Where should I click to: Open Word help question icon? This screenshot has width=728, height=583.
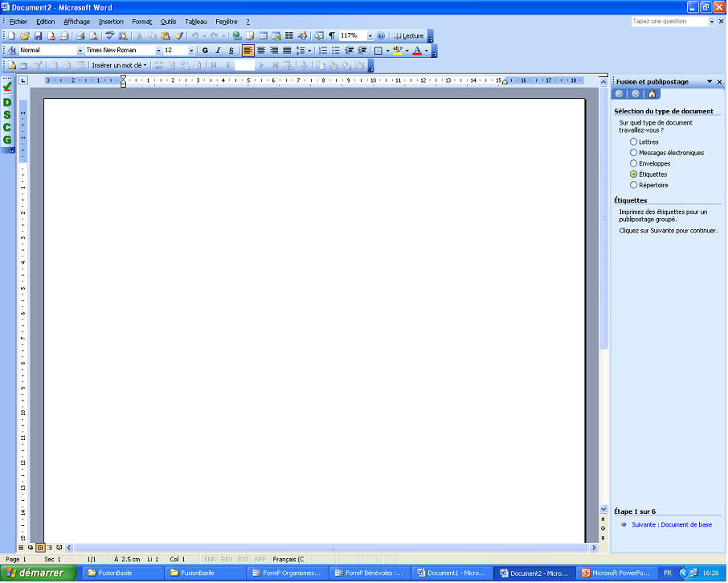(381, 35)
